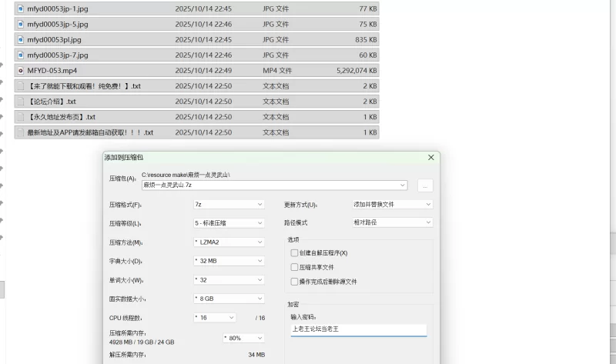Select the 【论坛介绍】.txt document icon
This screenshot has height=364, width=616.
pyautogui.click(x=21, y=102)
